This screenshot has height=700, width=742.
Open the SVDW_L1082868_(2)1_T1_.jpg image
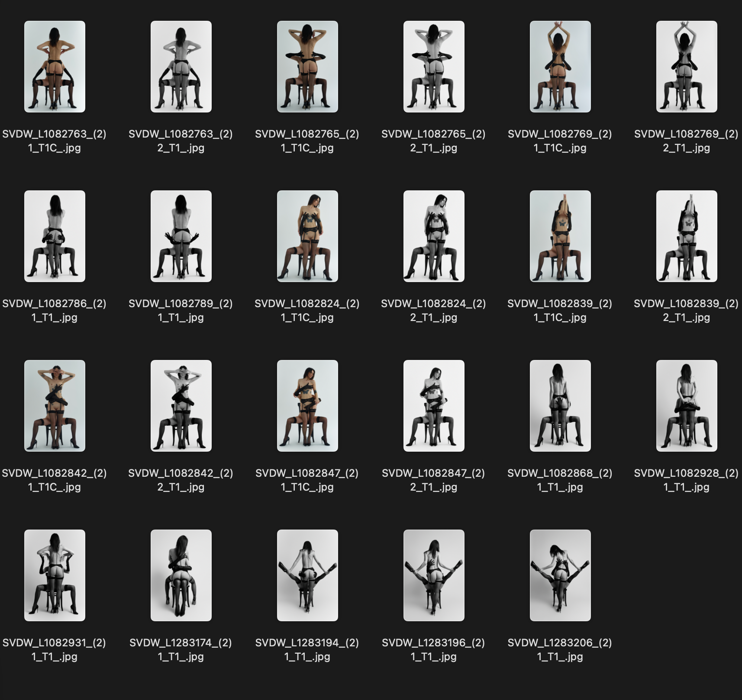pos(560,405)
